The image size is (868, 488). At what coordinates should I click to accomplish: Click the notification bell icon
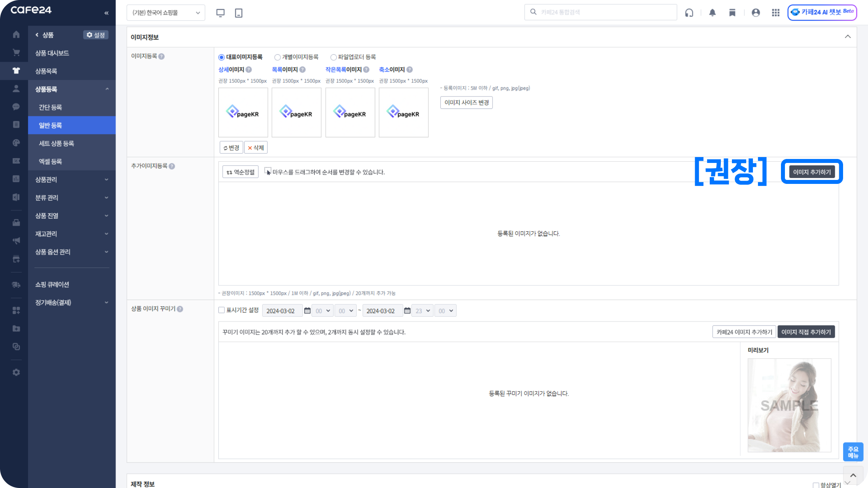(x=712, y=13)
